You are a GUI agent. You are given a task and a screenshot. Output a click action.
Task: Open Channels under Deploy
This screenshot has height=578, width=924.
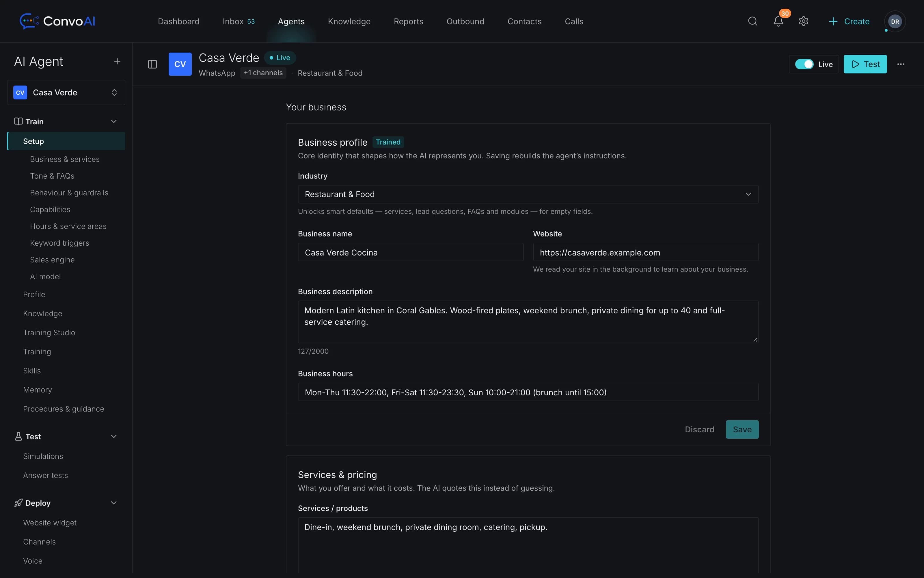[39, 542]
